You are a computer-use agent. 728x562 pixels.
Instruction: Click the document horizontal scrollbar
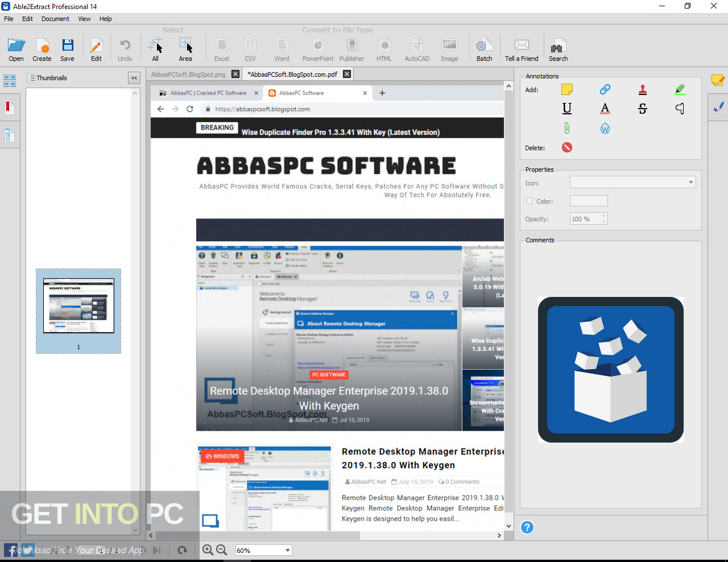tap(258, 535)
